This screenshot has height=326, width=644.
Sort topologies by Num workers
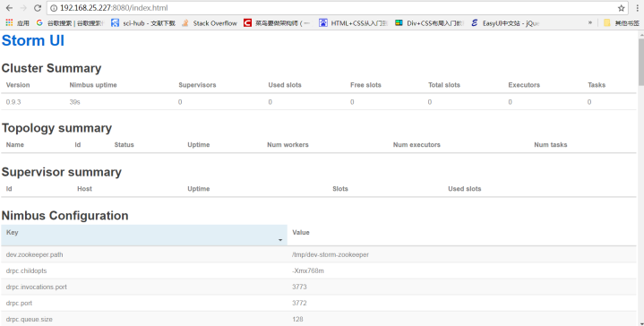pyautogui.click(x=288, y=144)
